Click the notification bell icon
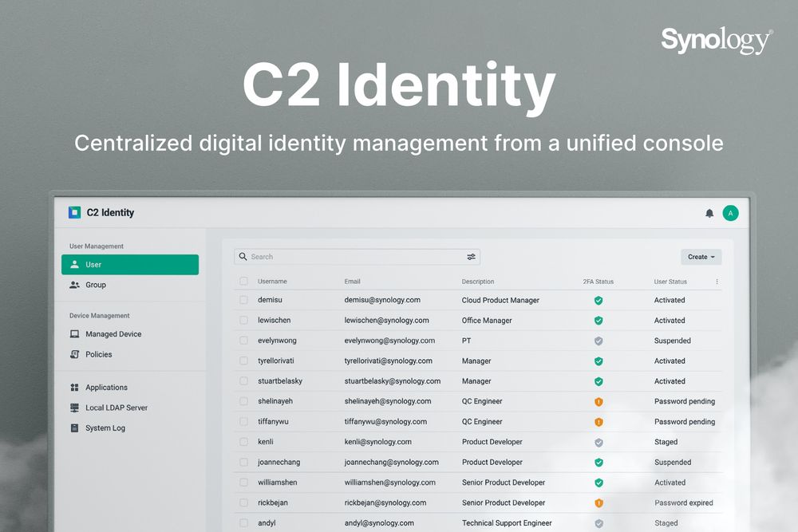 tap(710, 213)
